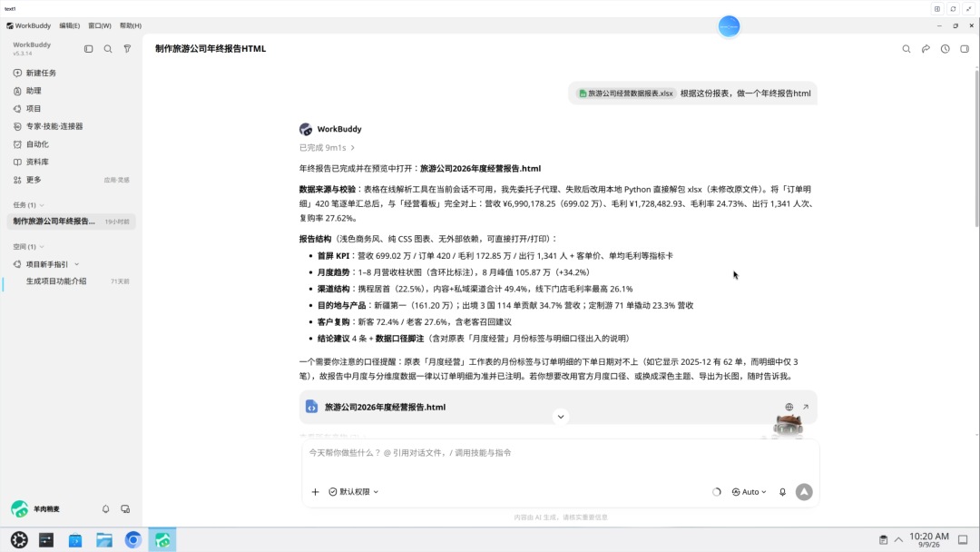
Task: Open the 帮助(H) menu
Action: [131, 25]
